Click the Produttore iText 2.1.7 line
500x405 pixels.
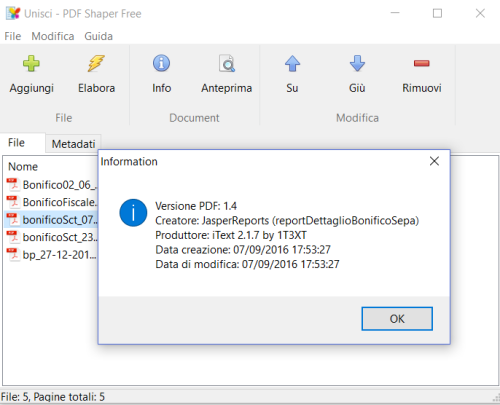coord(231,235)
